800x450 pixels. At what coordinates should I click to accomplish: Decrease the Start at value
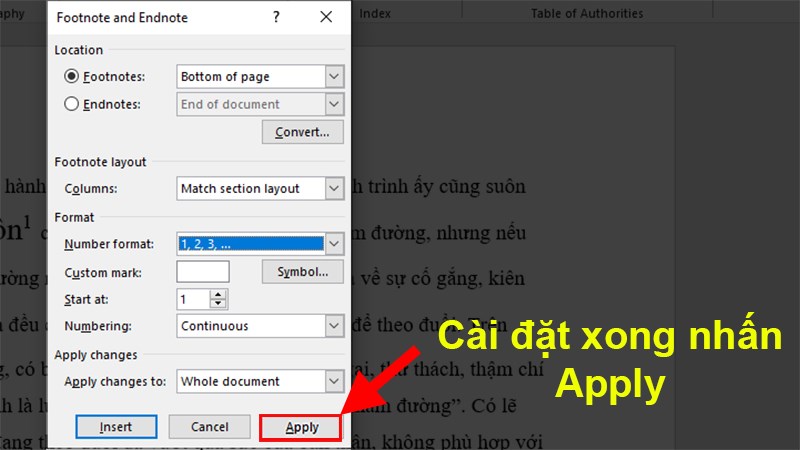click(218, 304)
